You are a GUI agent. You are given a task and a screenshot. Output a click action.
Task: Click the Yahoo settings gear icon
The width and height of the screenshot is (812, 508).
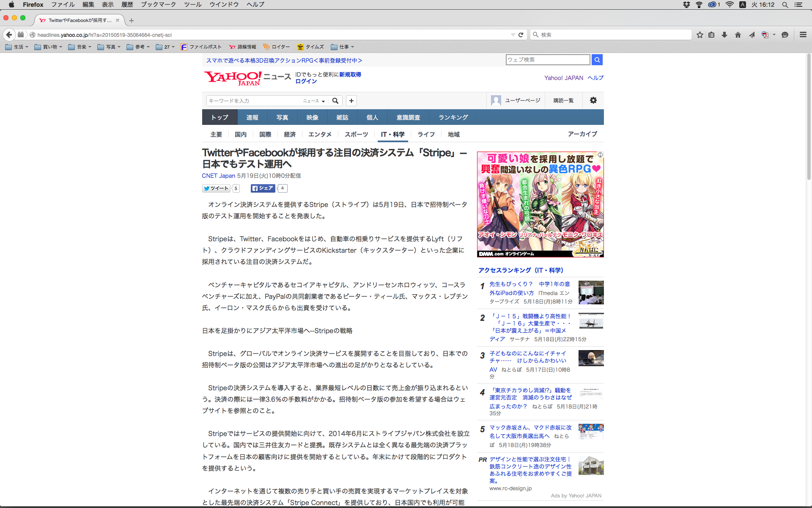pos(593,100)
